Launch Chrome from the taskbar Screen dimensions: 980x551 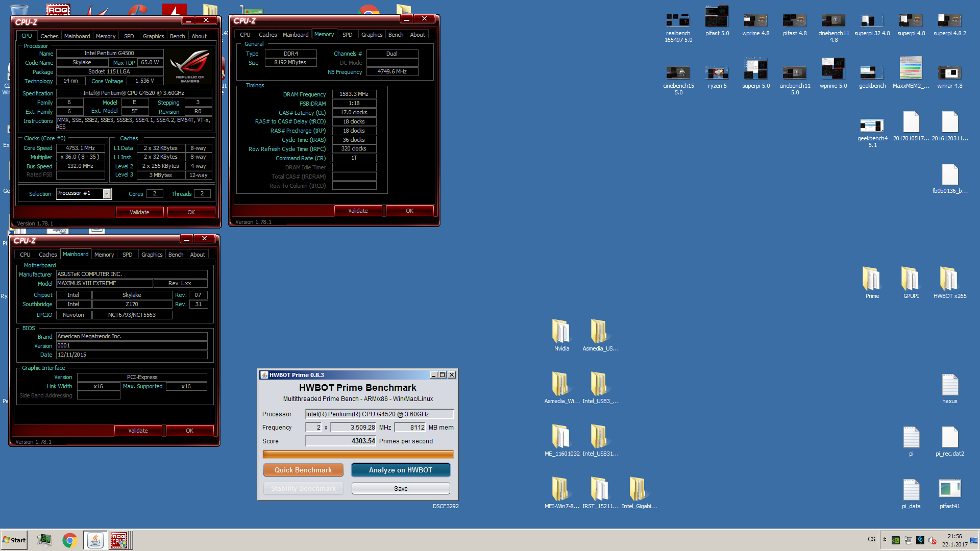[x=70, y=540]
